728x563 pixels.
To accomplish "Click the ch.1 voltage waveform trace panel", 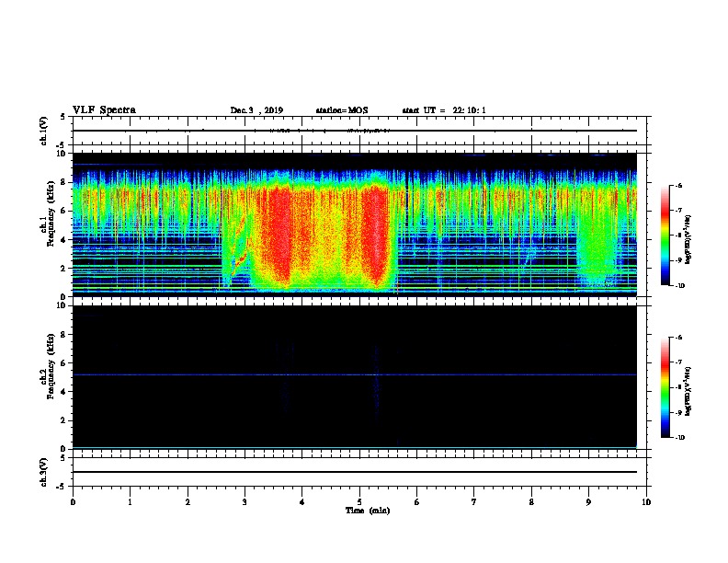I will (x=359, y=131).
